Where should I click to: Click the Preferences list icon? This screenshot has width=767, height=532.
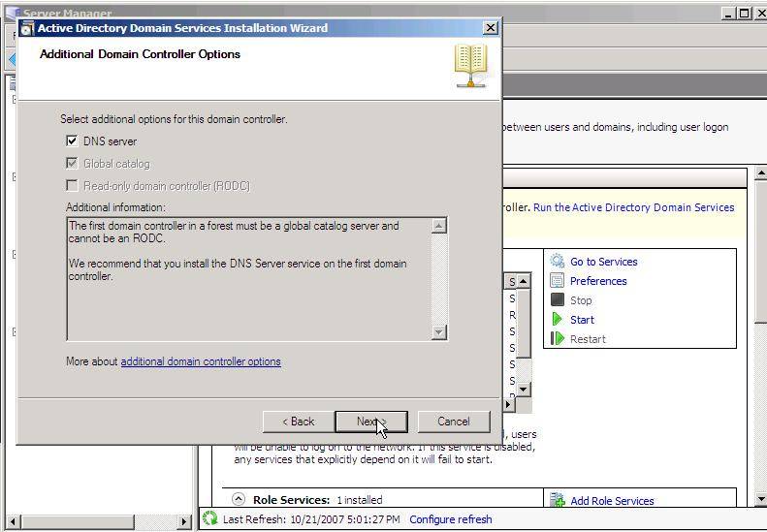558,280
